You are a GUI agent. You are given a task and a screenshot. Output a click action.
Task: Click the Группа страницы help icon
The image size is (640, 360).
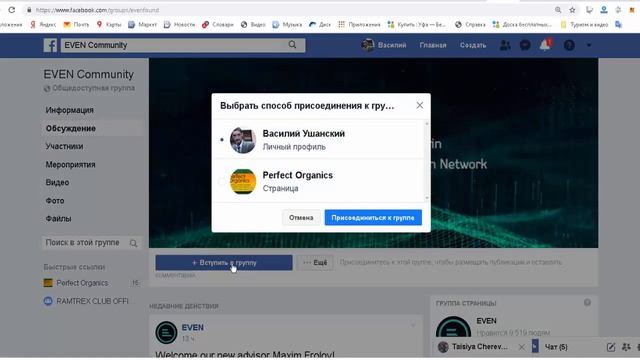(587, 302)
